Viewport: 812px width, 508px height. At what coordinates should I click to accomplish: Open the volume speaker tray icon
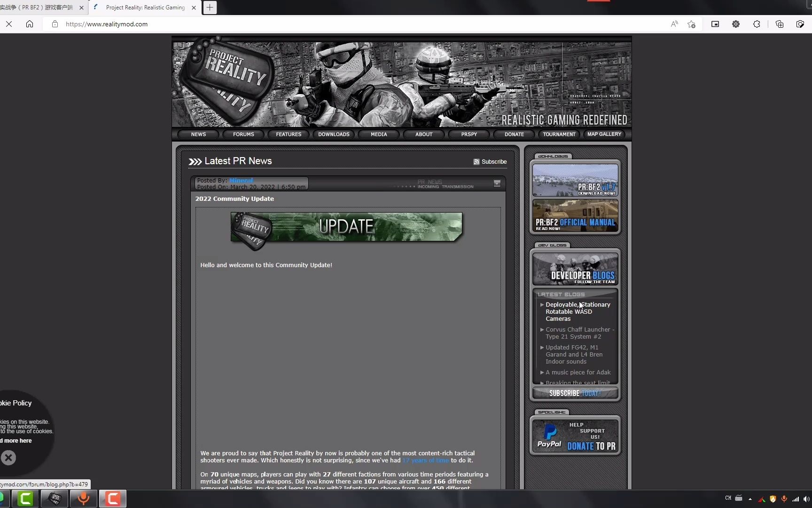806,499
